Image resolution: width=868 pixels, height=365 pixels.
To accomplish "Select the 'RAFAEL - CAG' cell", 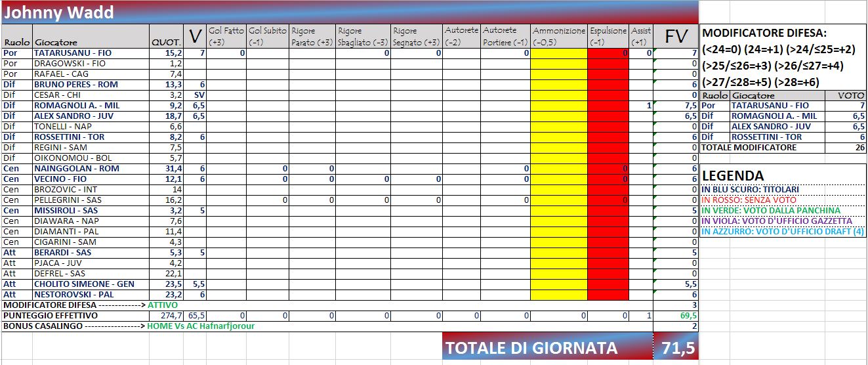I will point(91,74).
